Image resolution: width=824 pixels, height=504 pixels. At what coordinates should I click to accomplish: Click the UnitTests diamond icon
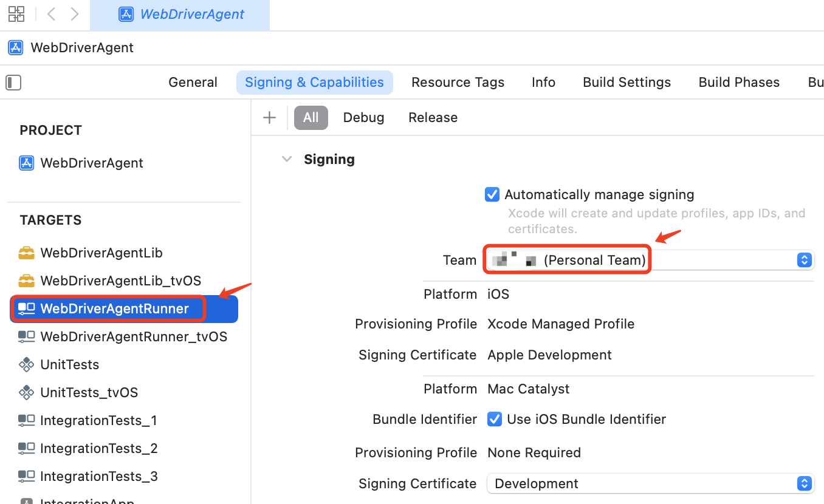[26, 364]
